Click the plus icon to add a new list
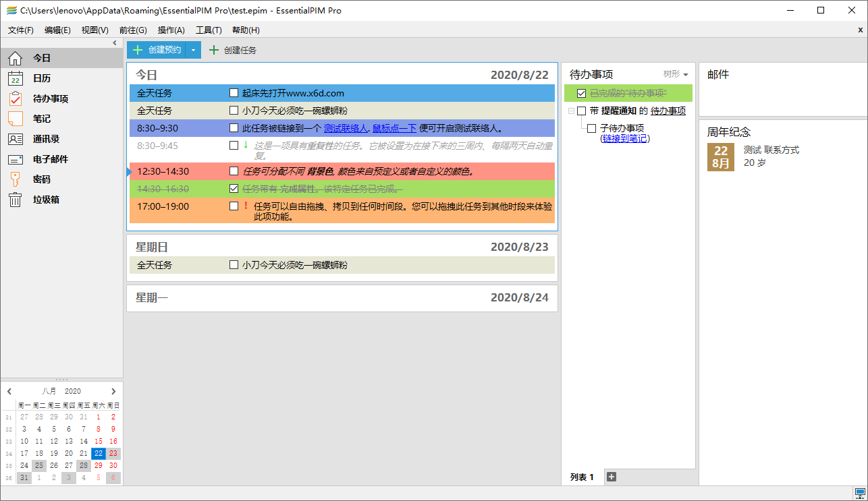Viewport: 868px width, 501px height. pos(611,476)
